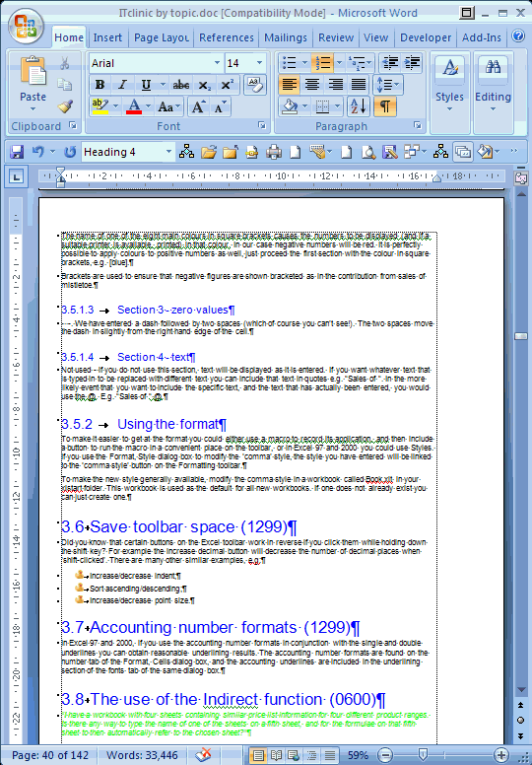Click Print Preview magnifier icon
Image resolution: width=532 pixels, height=765 pixels.
[x=368, y=152]
